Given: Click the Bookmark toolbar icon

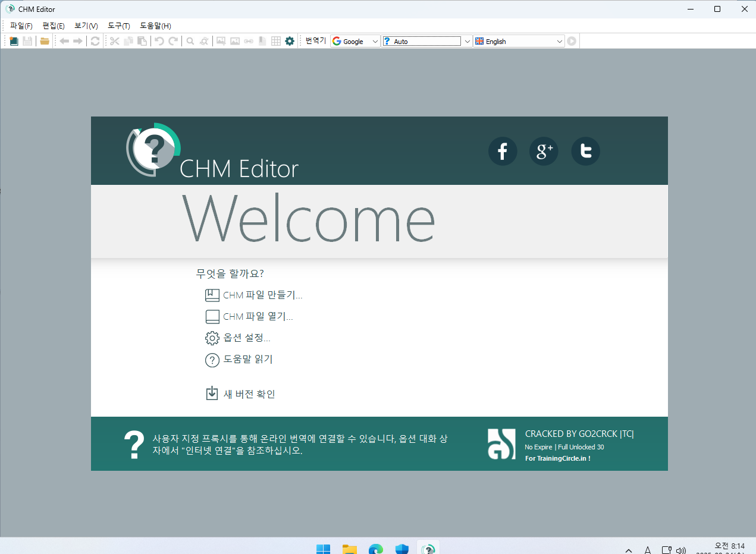Looking at the screenshot, I should (x=262, y=41).
